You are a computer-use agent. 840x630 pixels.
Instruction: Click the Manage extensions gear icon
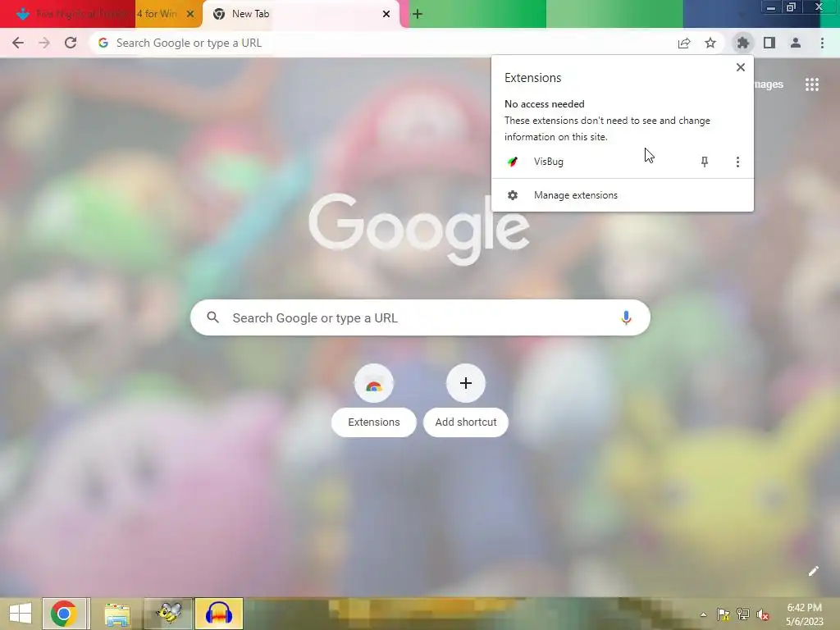(513, 195)
